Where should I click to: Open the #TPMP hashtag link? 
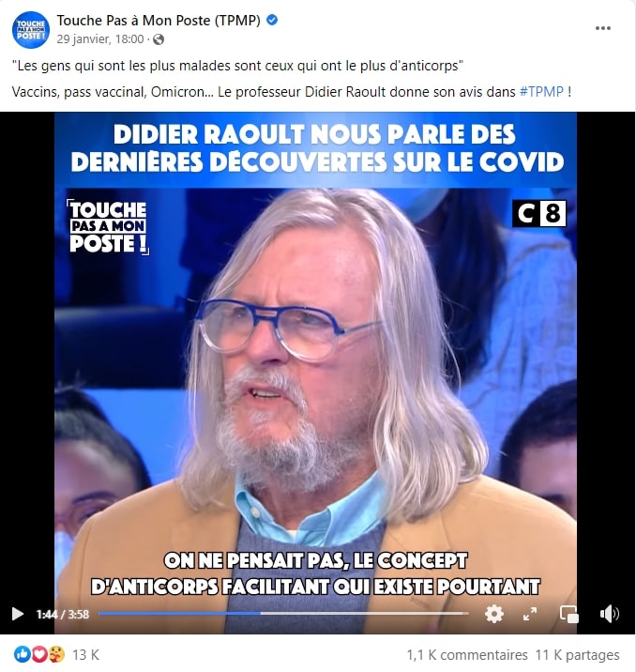tap(541, 92)
